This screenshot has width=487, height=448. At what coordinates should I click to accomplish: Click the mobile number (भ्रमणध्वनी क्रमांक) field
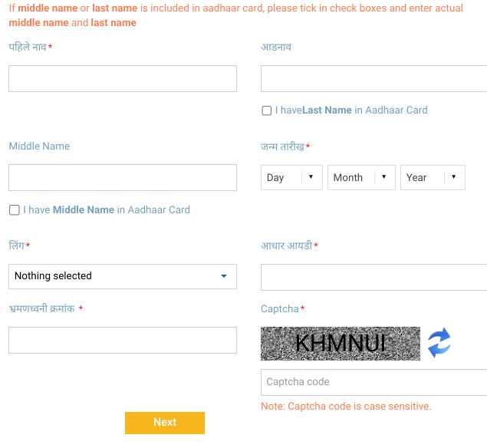coord(123,340)
